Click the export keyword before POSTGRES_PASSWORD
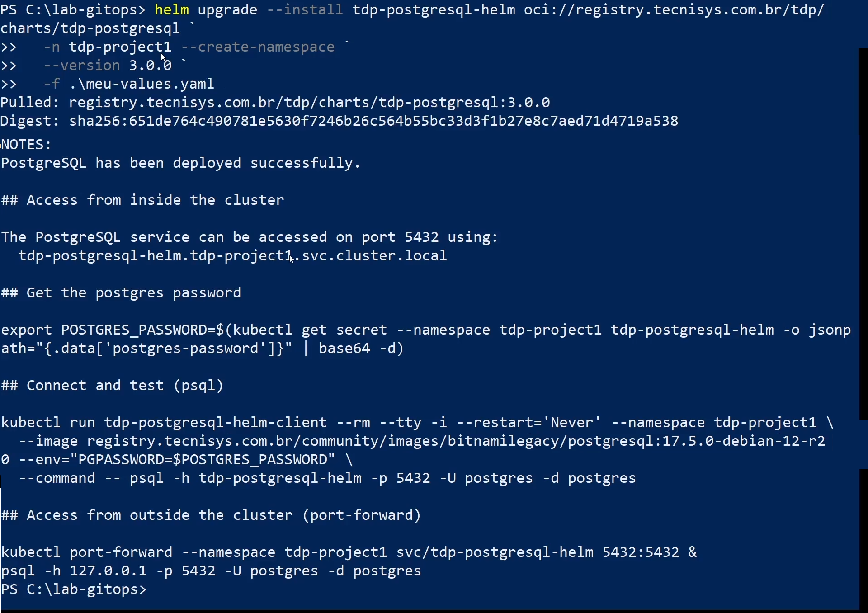The width and height of the screenshot is (868, 613). click(26, 330)
